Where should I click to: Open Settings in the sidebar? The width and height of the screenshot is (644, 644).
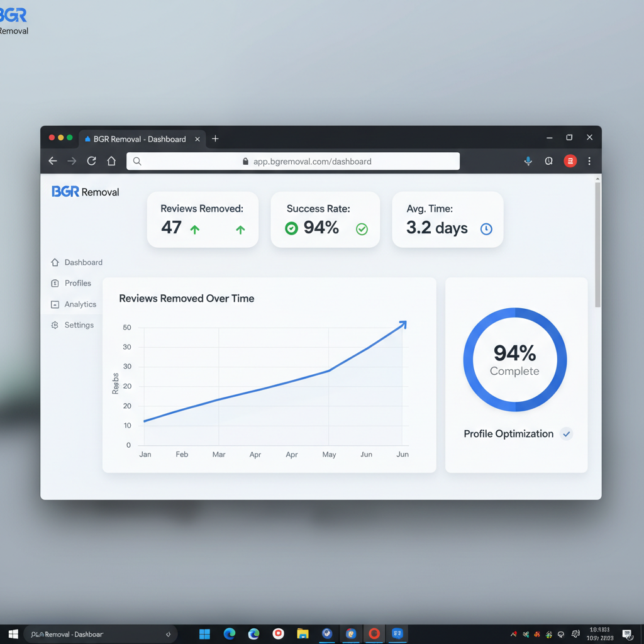pos(72,325)
